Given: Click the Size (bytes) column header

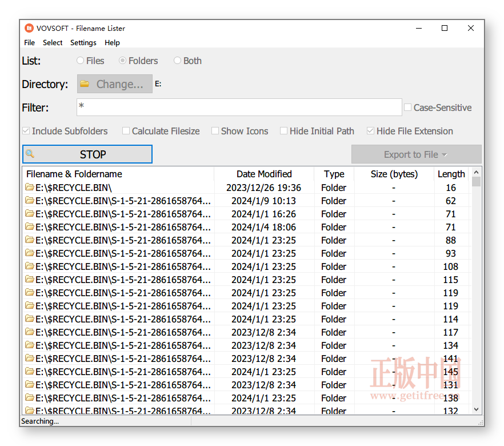Looking at the screenshot, I should tap(394, 174).
